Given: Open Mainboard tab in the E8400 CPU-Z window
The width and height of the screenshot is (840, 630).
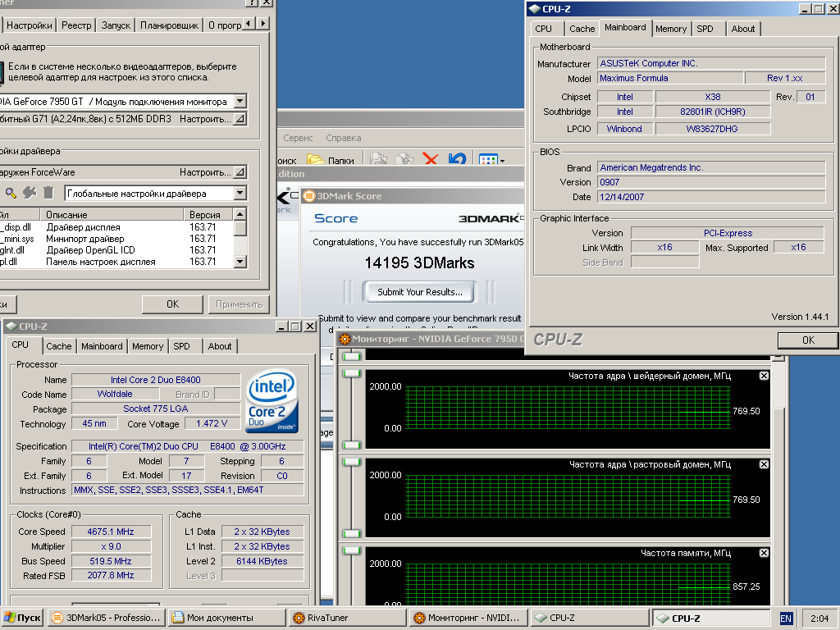Looking at the screenshot, I should coord(102,347).
